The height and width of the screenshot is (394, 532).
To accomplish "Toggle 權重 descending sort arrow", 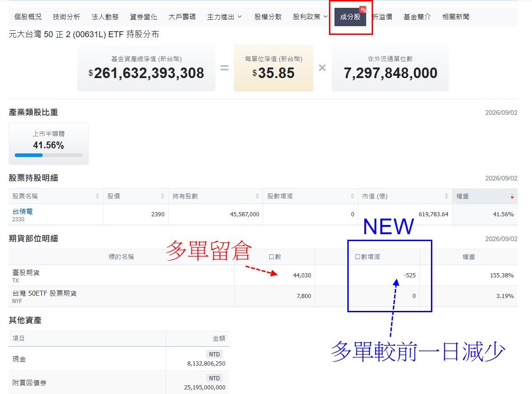I will (x=512, y=197).
